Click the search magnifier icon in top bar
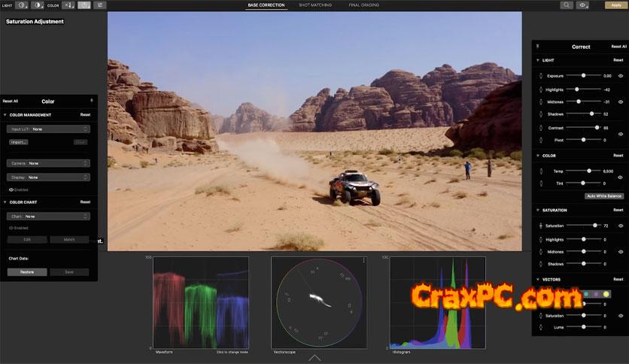629x364 pixels. coord(567,5)
